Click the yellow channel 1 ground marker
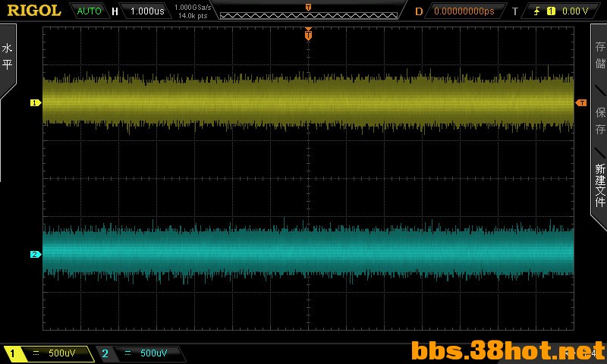This screenshot has width=607, height=364. [36, 102]
